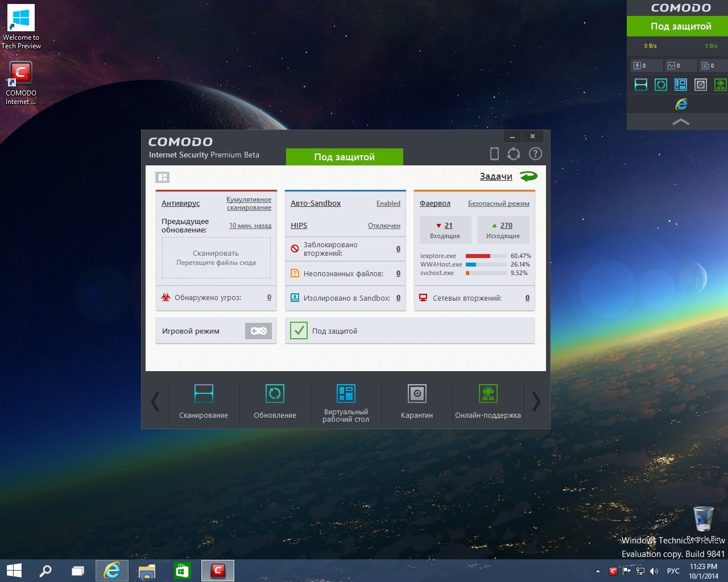The image size is (728, 582).
Task: Show hidden tray icons arrow
Action: [598, 571]
